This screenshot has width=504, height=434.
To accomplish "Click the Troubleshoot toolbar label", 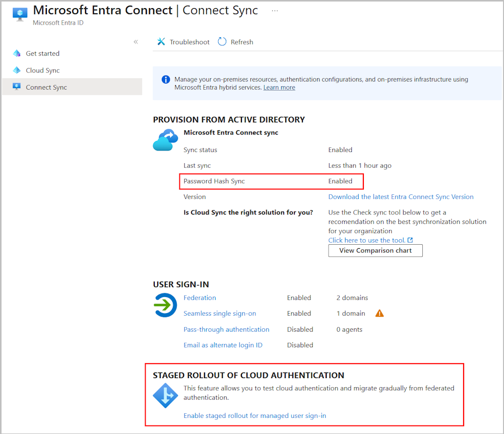I will [x=190, y=42].
